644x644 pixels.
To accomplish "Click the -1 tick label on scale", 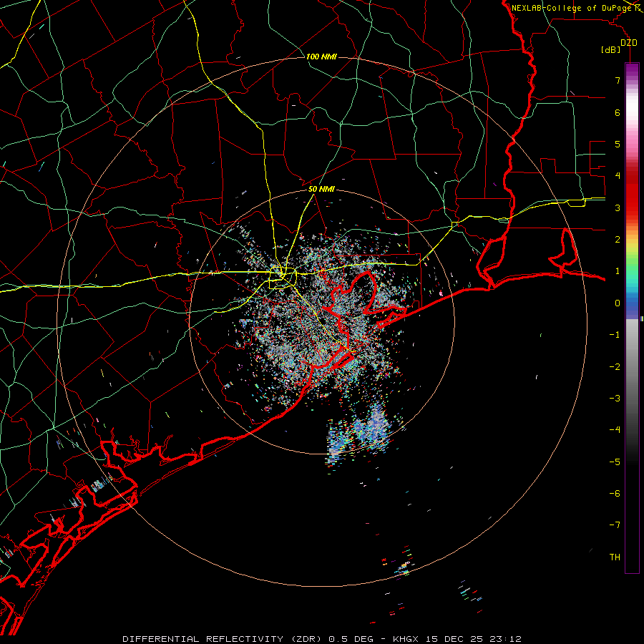I will (615, 335).
